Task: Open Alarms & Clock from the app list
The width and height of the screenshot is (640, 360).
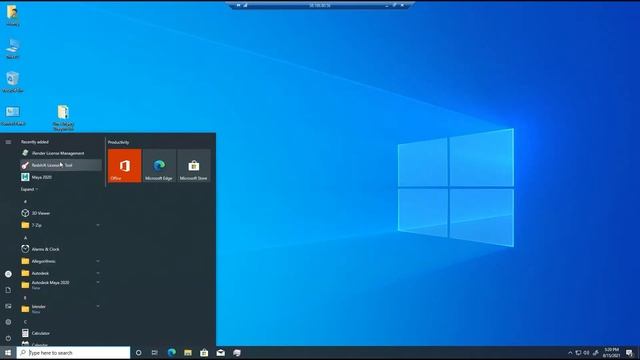Action: (60, 249)
